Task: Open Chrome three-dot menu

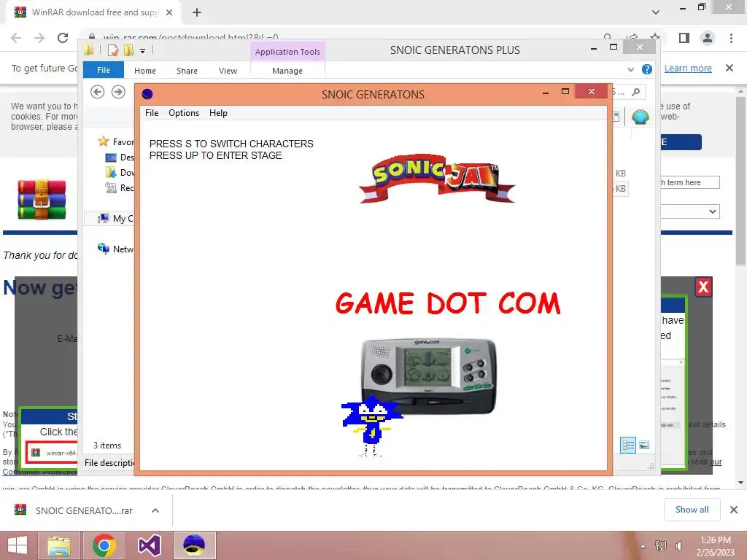Action: 731,38
